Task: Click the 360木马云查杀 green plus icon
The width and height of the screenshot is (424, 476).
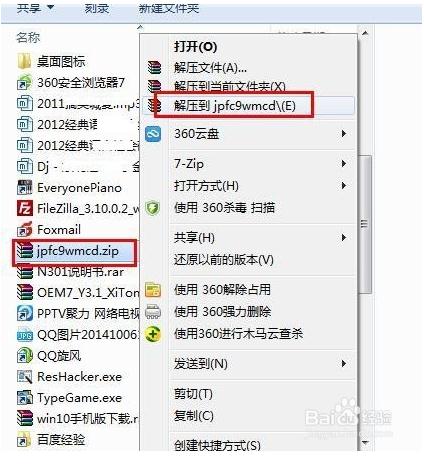Action: pos(153,334)
